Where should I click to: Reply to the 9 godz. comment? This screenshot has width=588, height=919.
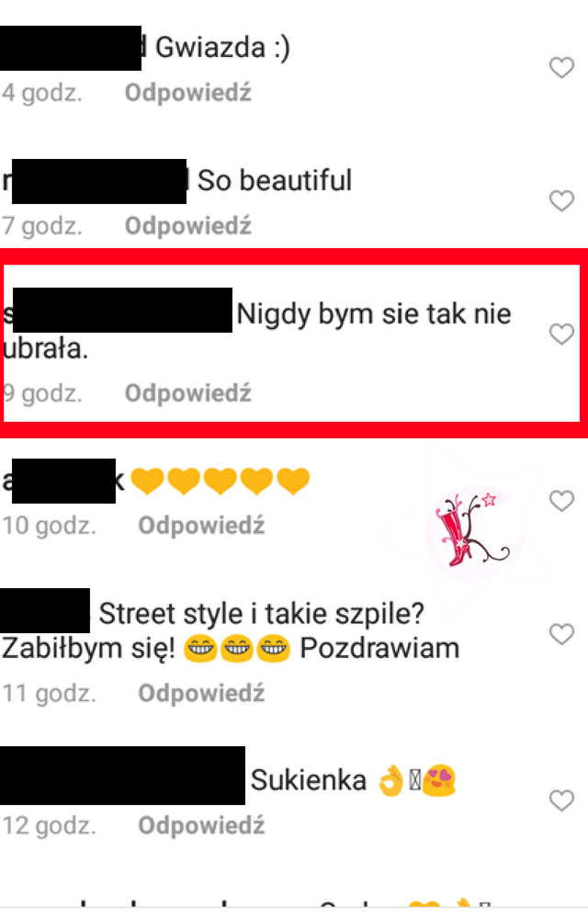188,393
